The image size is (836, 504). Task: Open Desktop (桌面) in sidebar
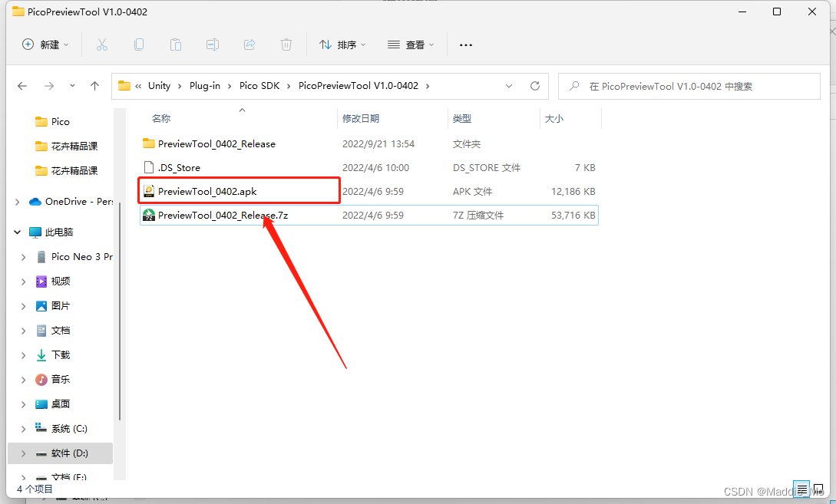pos(53,404)
